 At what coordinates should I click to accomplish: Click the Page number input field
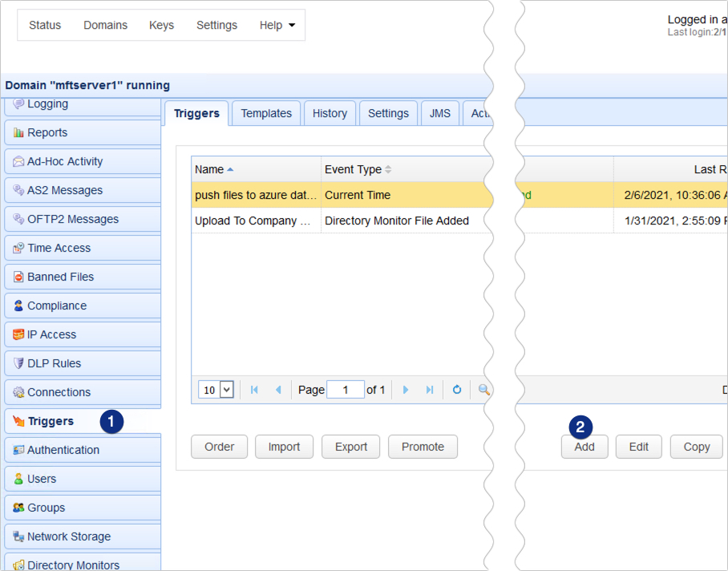(346, 390)
